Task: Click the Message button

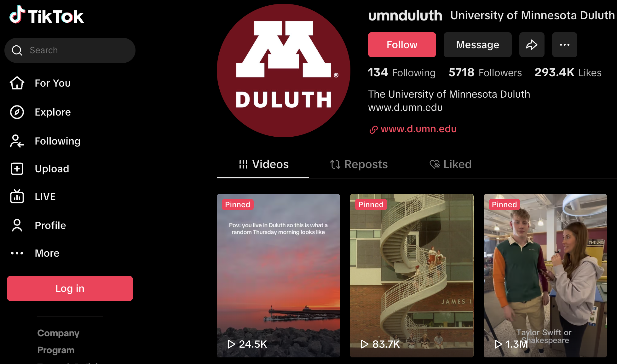Action: tap(478, 45)
